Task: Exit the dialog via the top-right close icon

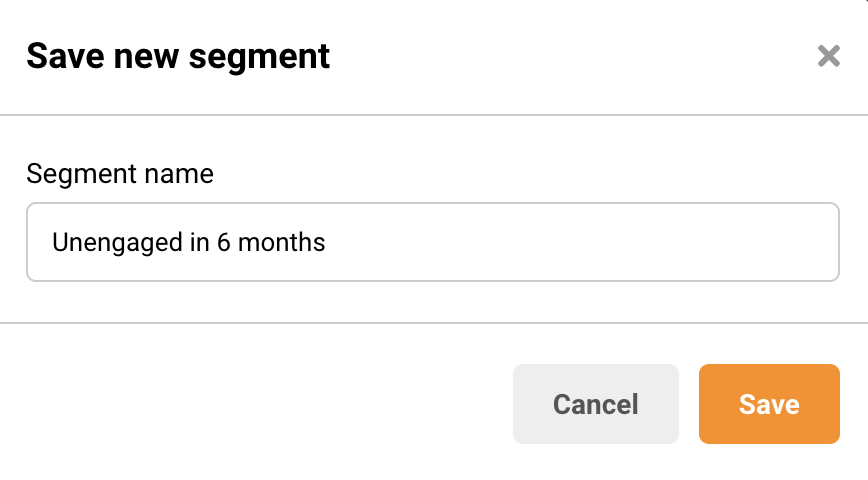Action: [x=828, y=56]
